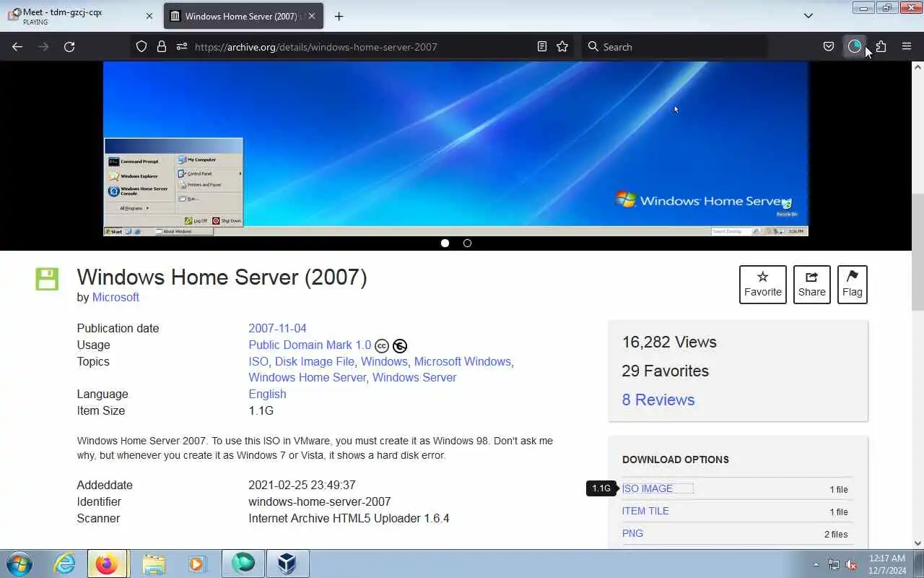Click the Windows Home Server screenshot image
The height and width of the screenshot is (578, 924).
click(x=456, y=148)
